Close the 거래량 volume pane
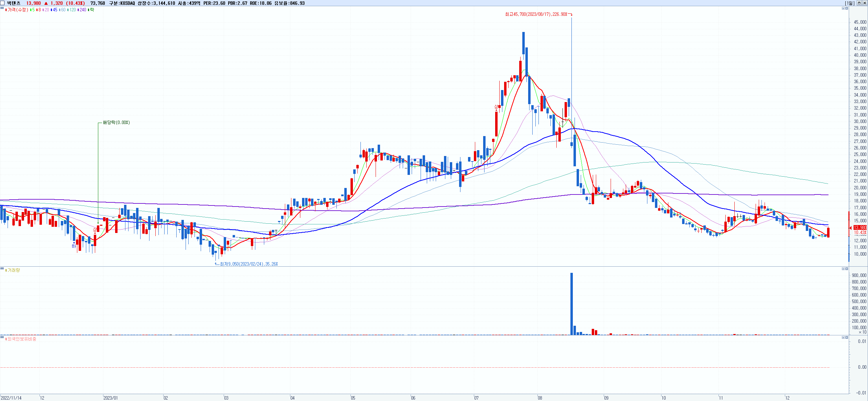The height and width of the screenshot is (401, 868). (846, 269)
